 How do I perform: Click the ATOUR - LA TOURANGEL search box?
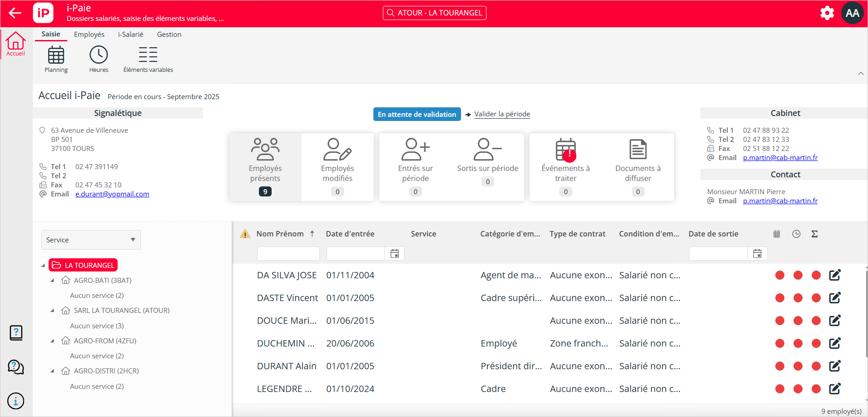click(x=435, y=13)
